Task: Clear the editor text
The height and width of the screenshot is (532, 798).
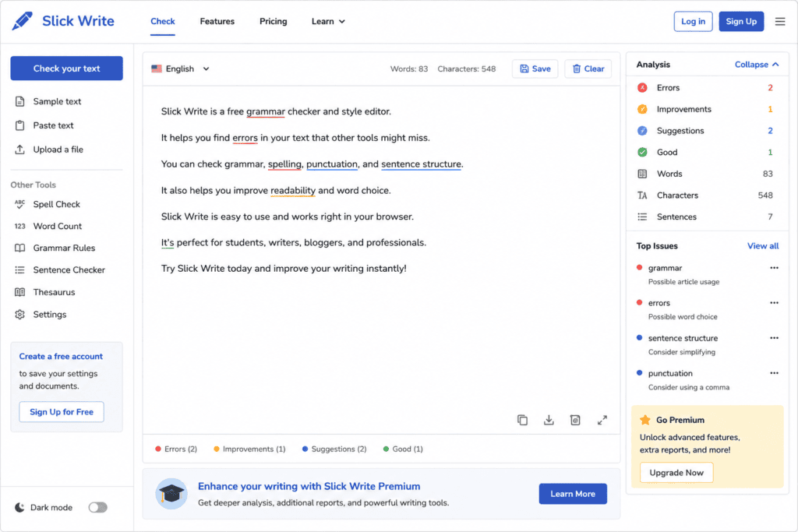Action: coord(588,69)
